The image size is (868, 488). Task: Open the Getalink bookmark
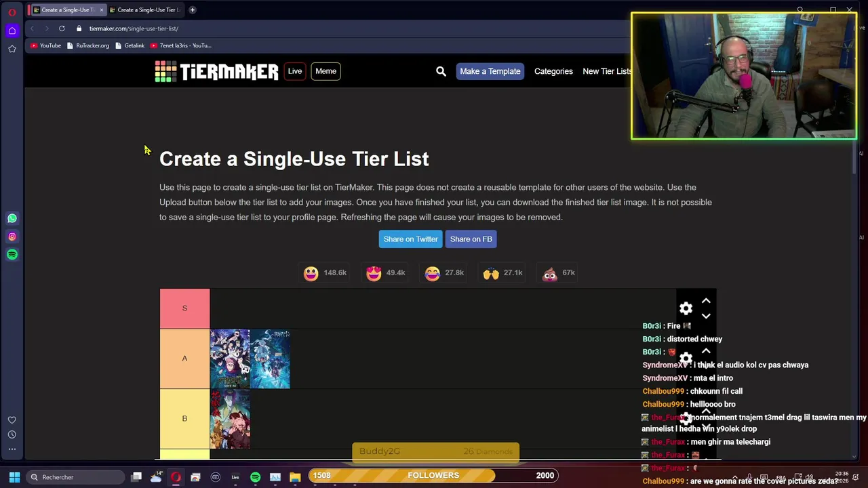tap(130, 45)
